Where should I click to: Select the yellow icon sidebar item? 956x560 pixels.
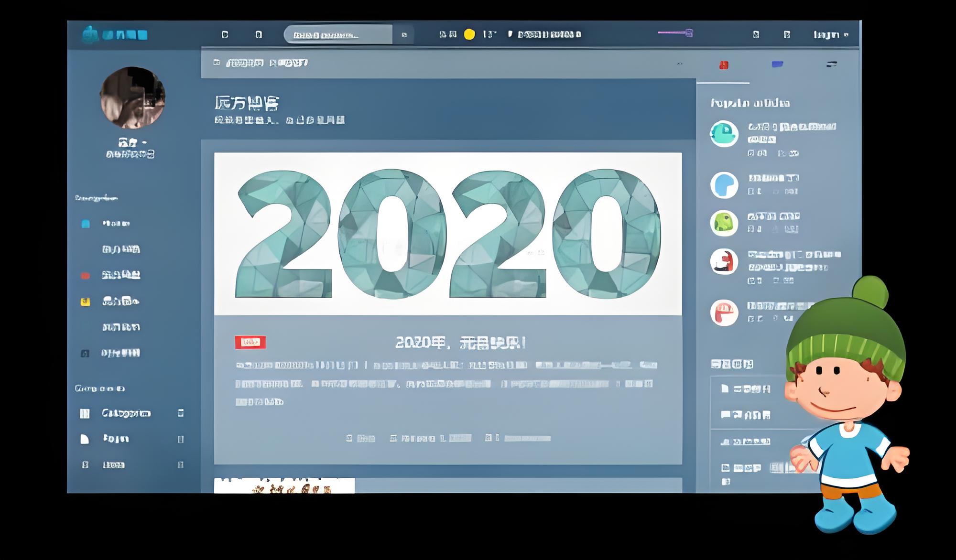(85, 302)
